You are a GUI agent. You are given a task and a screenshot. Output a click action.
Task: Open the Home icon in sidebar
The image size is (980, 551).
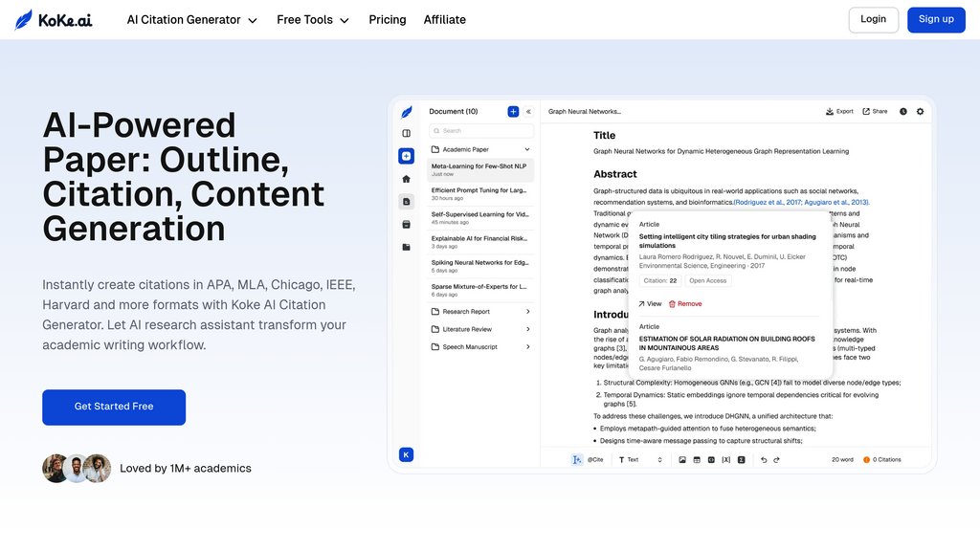click(406, 179)
